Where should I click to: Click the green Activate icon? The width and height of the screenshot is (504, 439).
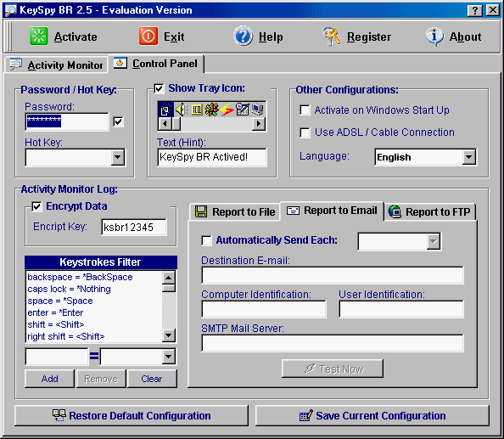(x=38, y=36)
